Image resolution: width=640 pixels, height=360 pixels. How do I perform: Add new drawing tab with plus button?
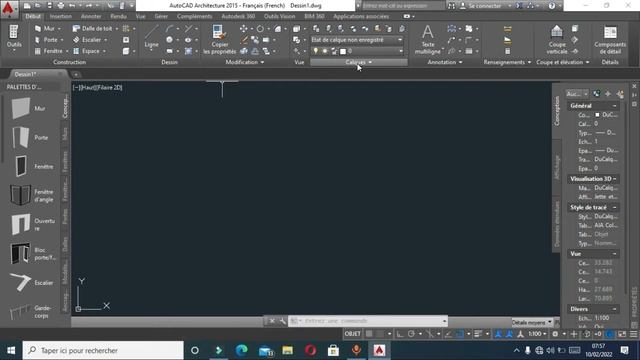tap(76, 75)
